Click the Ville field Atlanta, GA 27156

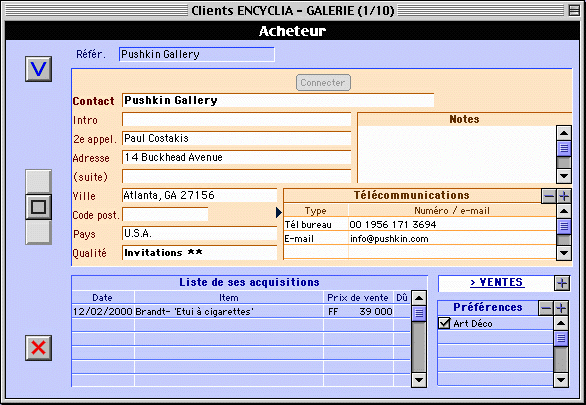coord(200,195)
